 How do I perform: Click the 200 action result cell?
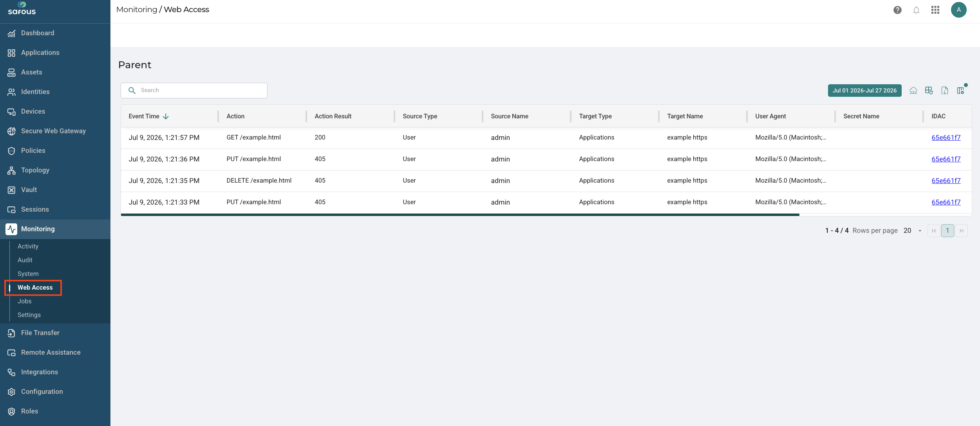(x=320, y=138)
